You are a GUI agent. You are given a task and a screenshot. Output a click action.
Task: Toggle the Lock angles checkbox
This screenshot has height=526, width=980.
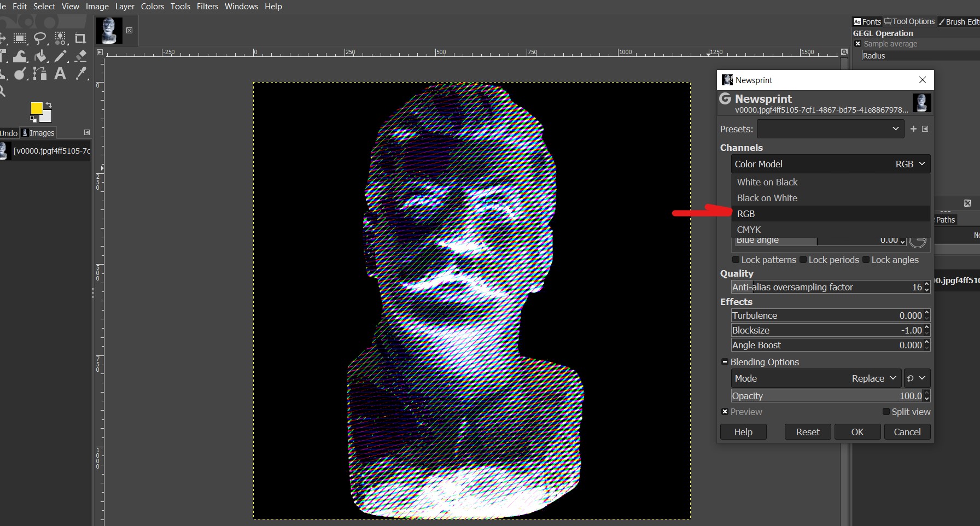point(866,260)
